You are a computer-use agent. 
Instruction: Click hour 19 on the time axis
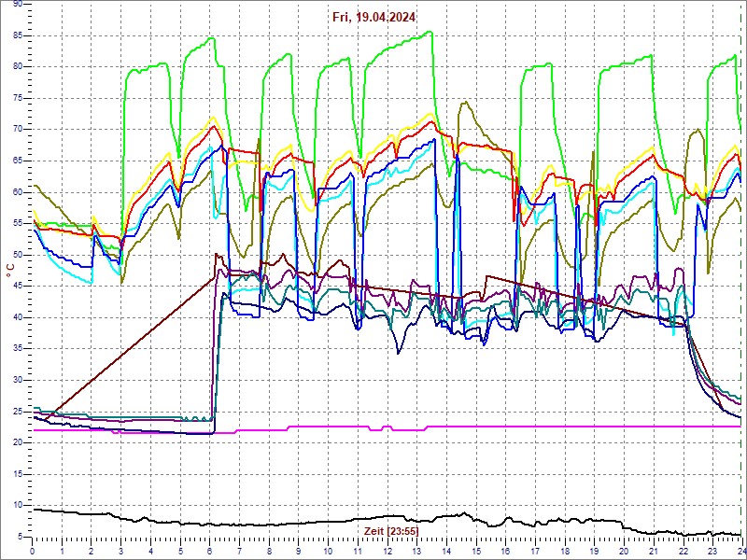[595, 550]
